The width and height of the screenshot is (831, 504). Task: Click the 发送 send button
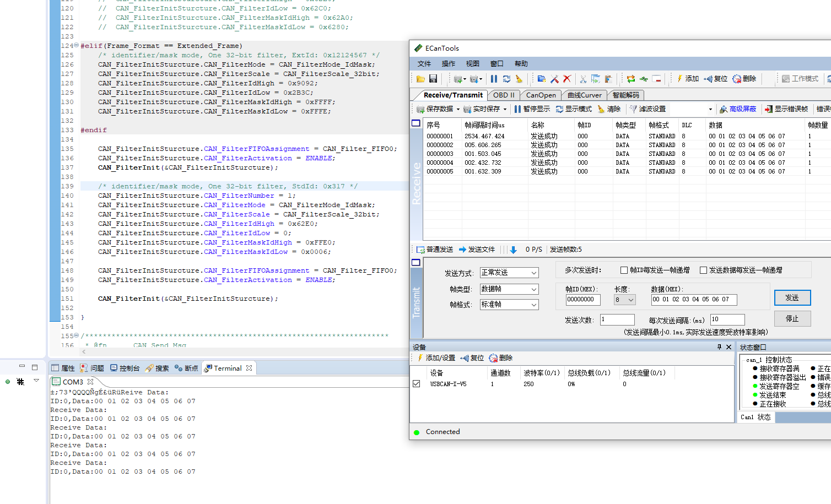(792, 297)
